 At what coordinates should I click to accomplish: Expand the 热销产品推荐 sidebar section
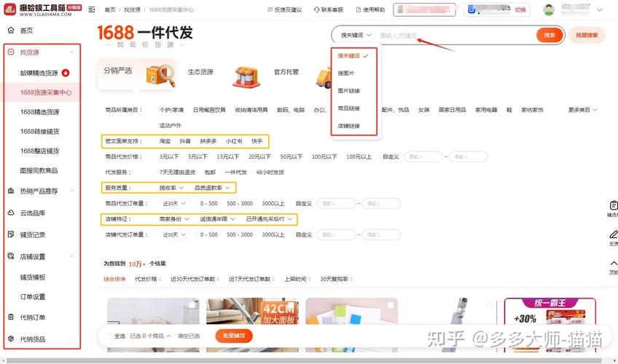[71, 191]
